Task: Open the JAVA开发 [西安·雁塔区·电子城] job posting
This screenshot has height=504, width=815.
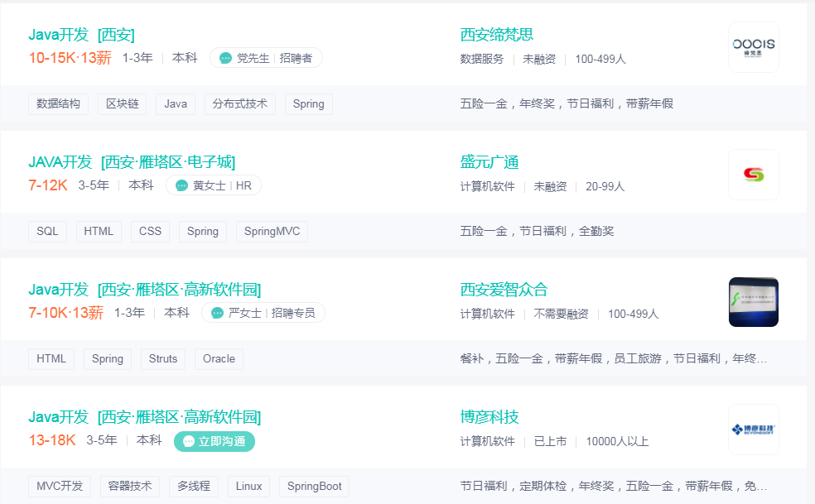Action: pos(132,162)
